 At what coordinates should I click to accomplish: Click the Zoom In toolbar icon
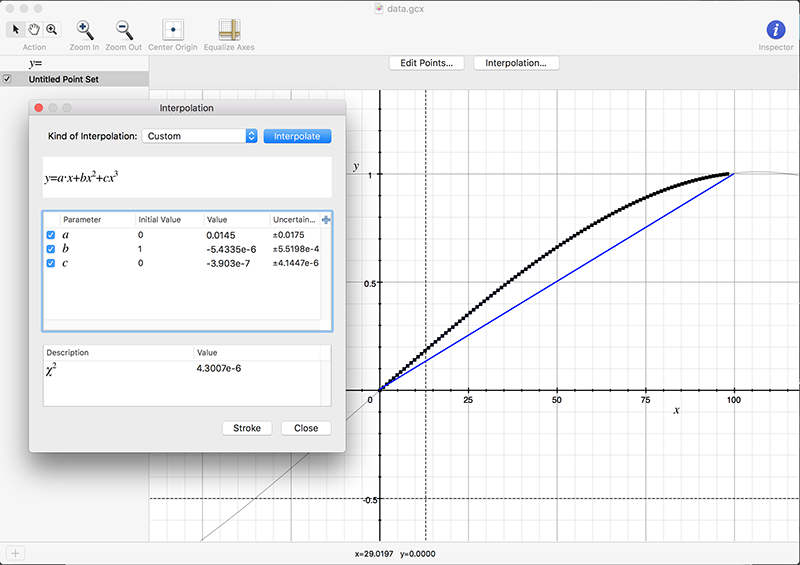click(x=85, y=30)
